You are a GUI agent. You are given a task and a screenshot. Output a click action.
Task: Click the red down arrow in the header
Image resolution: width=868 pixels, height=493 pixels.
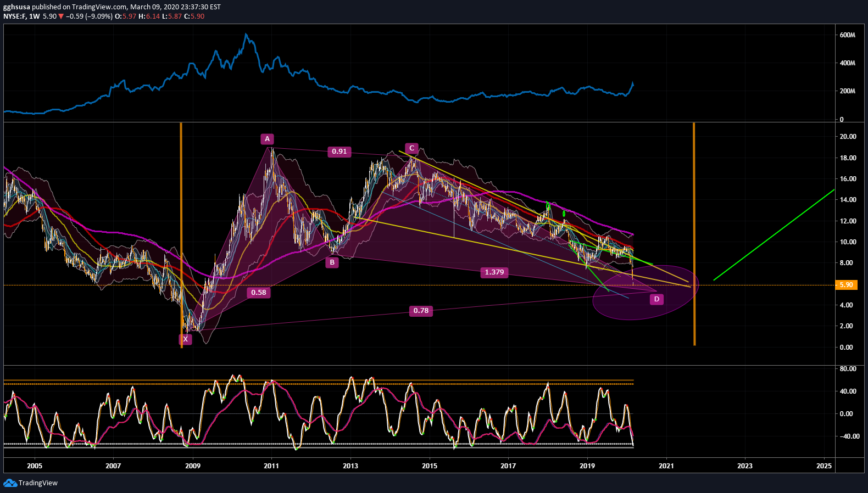tap(61, 16)
